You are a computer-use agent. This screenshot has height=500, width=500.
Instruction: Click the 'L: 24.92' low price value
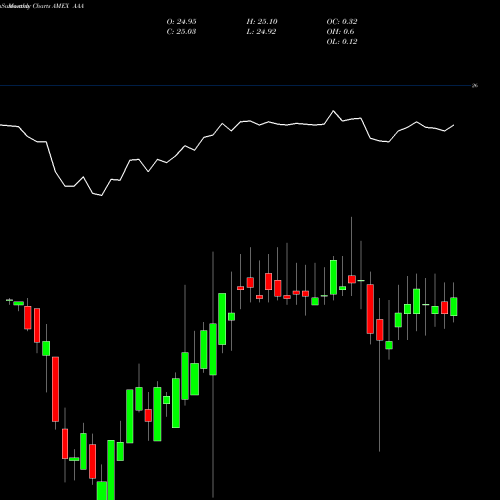(261, 32)
